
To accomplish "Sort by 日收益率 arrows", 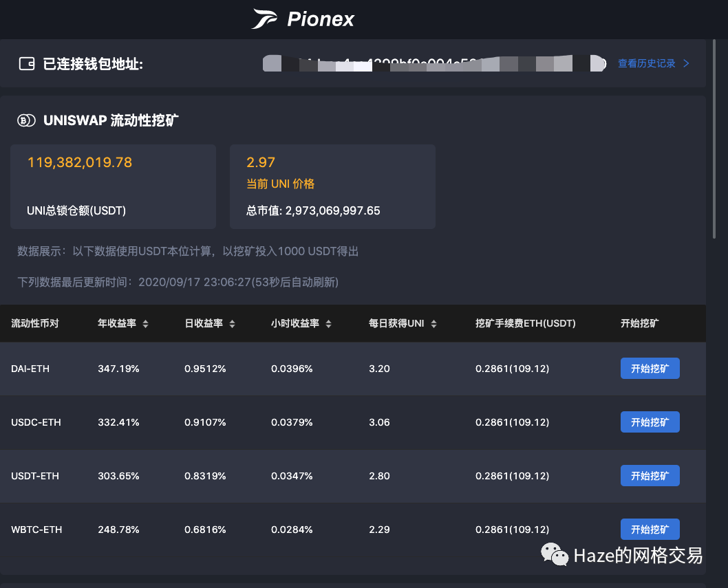I will pos(232,324).
